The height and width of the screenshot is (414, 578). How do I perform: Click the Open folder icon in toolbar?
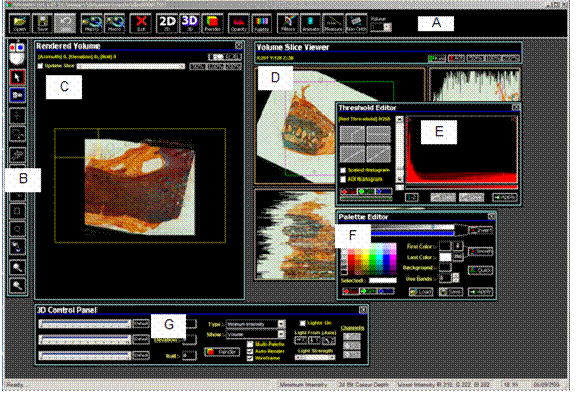point(20,23)
